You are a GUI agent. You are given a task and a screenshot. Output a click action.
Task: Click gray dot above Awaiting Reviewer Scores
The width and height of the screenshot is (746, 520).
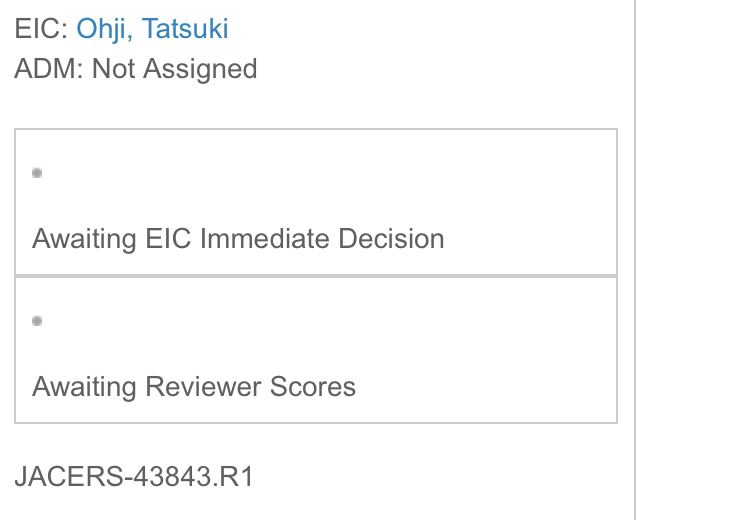point(37,321)
